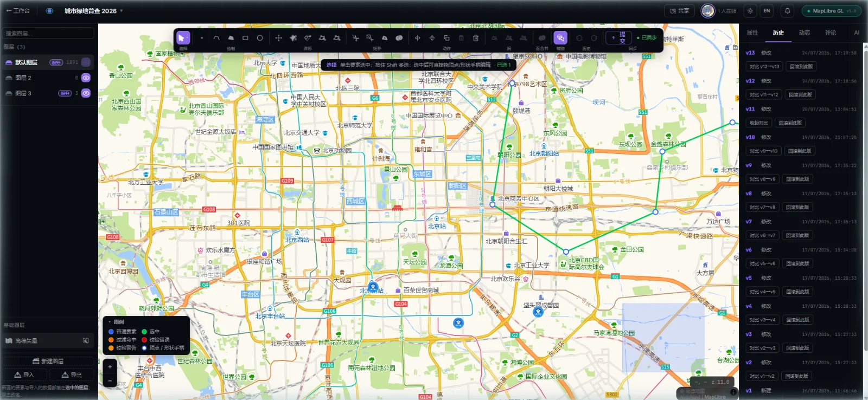Click the green line vertex near 798艺术区

coord(512,83)
